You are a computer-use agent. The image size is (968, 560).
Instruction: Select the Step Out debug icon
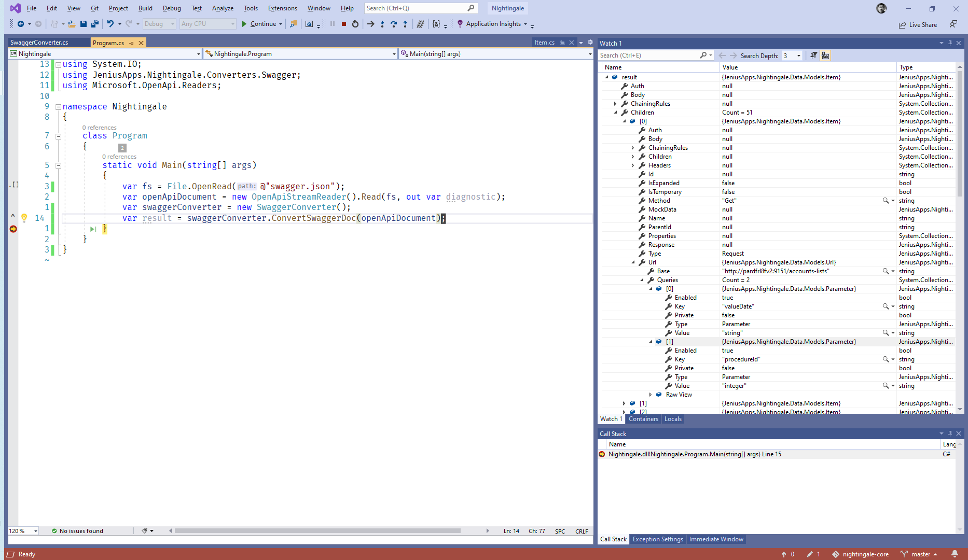405,24
